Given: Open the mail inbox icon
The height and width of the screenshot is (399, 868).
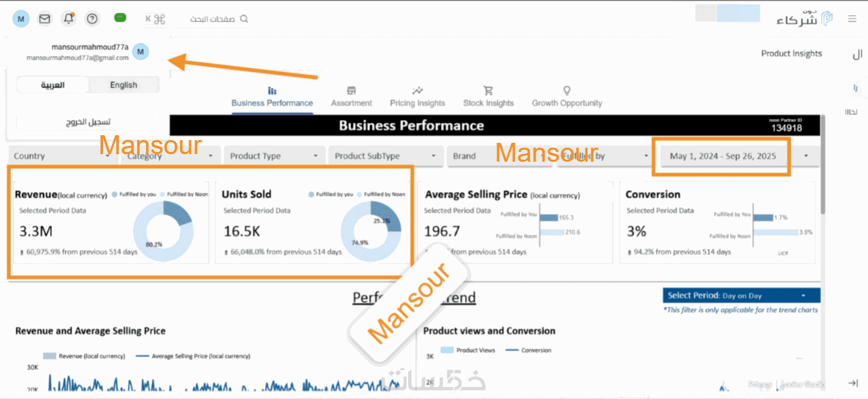Looking at the screenshot, I should tap(45, 19).
